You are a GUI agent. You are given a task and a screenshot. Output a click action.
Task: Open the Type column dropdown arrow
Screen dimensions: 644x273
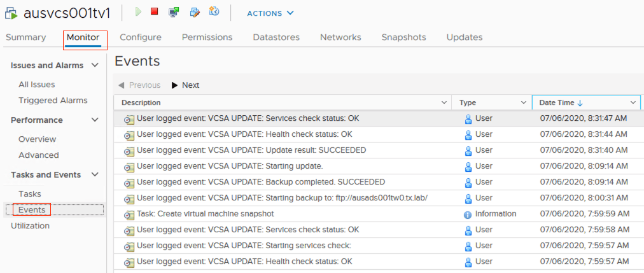524,102
